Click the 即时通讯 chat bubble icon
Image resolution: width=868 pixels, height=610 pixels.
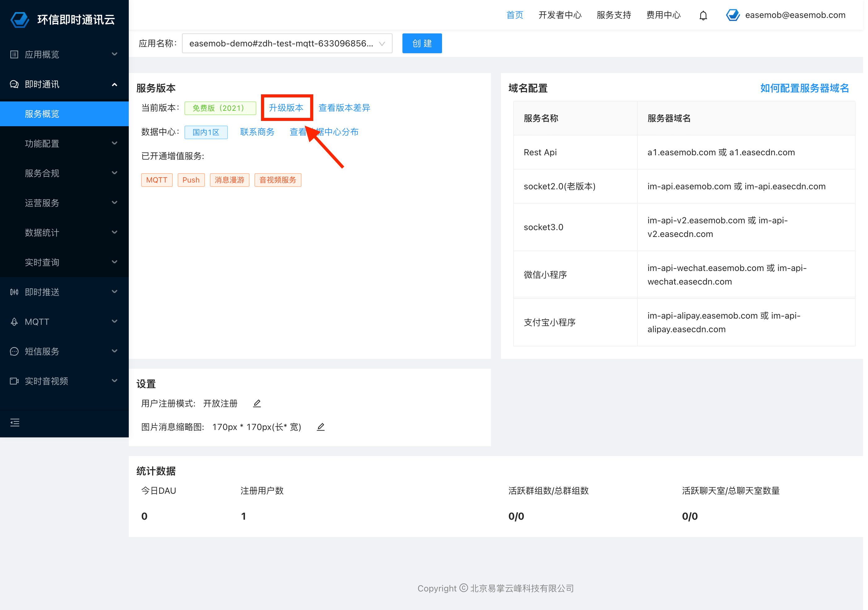click(14, 84)
